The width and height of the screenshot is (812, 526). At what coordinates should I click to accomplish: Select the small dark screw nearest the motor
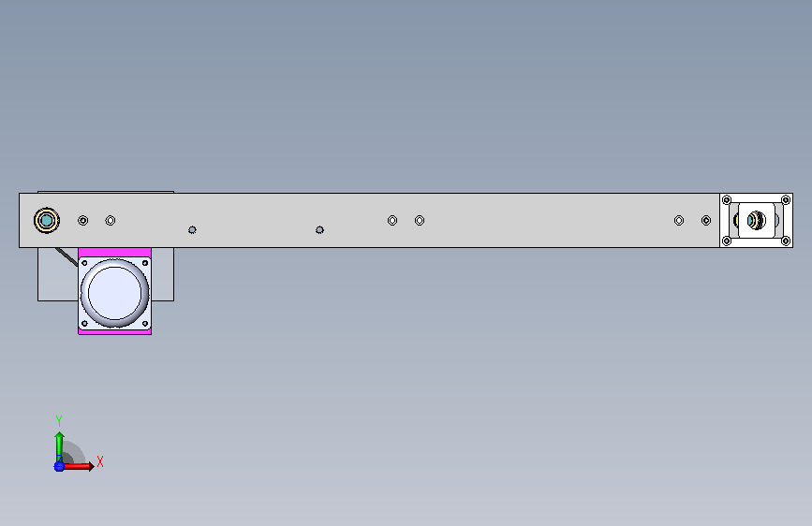(x=192, y=229)
